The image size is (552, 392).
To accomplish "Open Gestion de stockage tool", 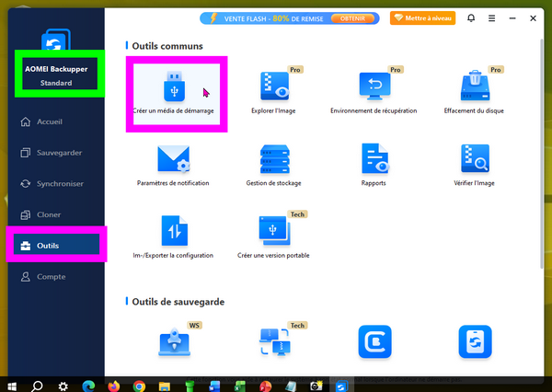I will [x=276, y=163].
